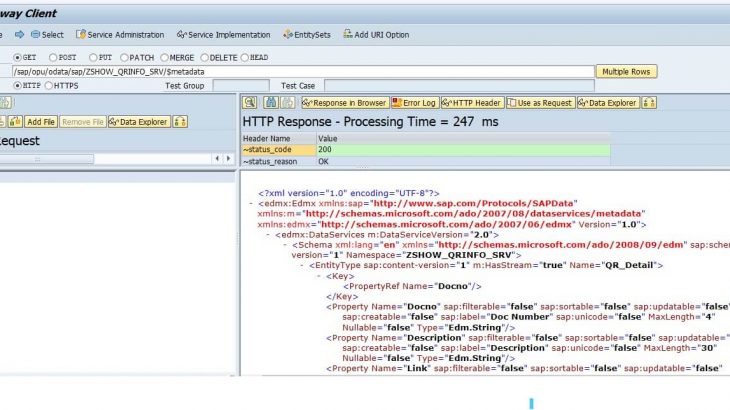This screenshot has width=730, height=410.
Task: Show the HTTP Header
Action: (x=472, y=103)
